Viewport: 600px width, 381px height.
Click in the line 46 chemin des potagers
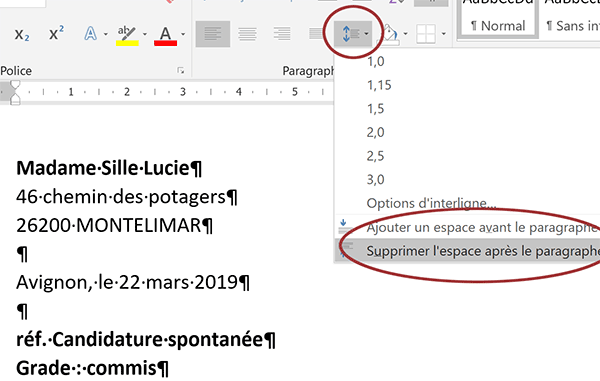[127, 197]
